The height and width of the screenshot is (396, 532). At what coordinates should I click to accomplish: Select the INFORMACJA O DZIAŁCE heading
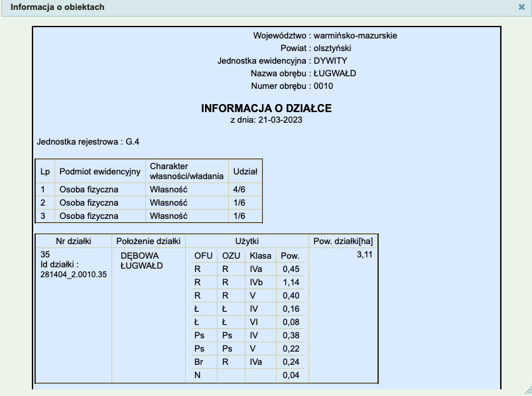click(266, 108)
